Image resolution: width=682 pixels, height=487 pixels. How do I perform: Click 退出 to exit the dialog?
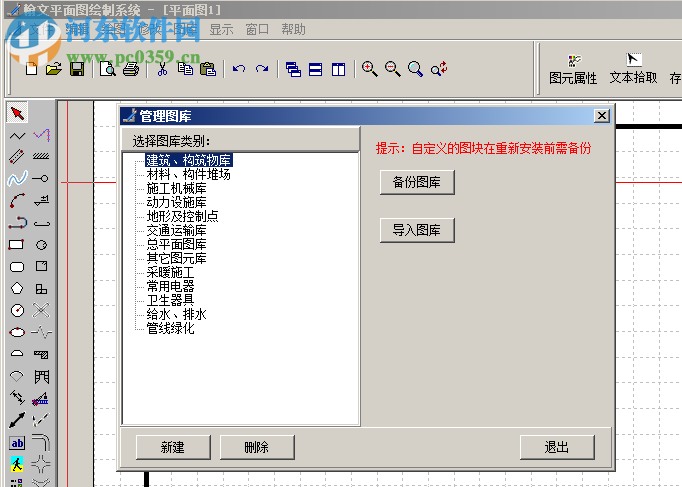click(557, 447)
